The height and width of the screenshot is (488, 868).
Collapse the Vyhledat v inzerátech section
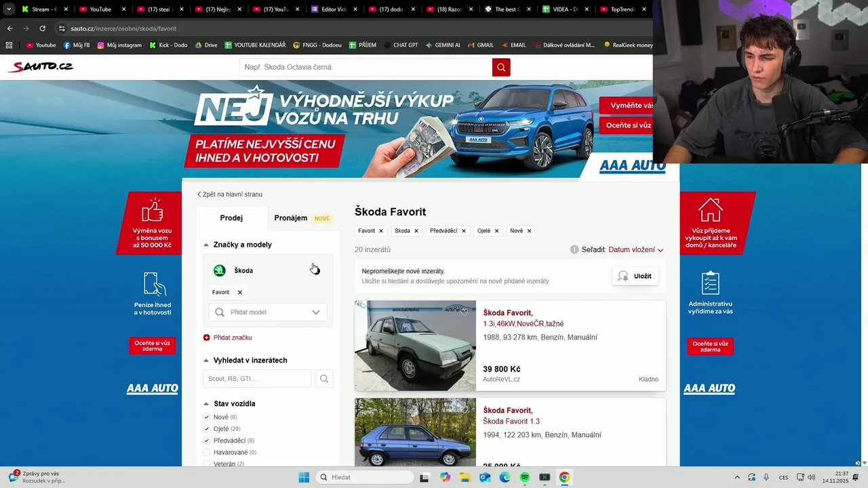pos(206,361)
